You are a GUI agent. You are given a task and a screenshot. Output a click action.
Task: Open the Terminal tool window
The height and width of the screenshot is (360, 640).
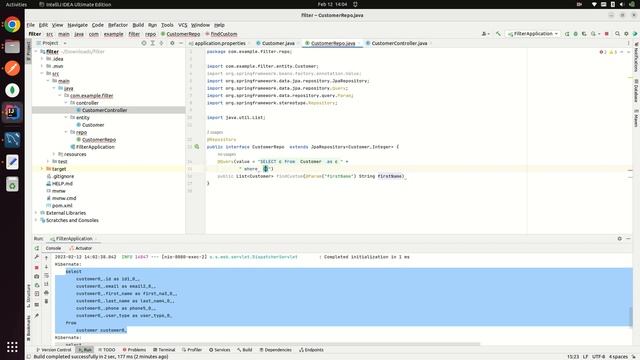164,350
